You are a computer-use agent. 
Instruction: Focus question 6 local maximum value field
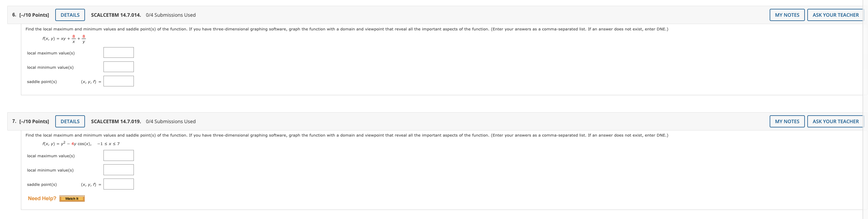(119, 53)
